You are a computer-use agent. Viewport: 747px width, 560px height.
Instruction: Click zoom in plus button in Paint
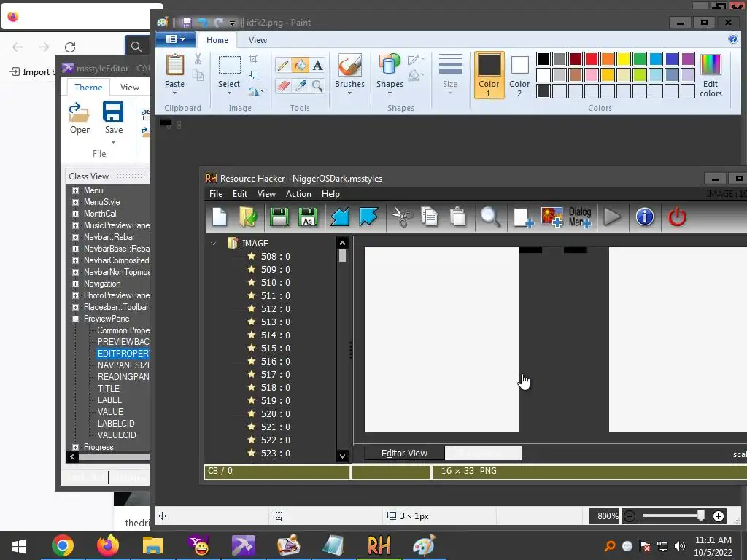[x=719, y=516]
